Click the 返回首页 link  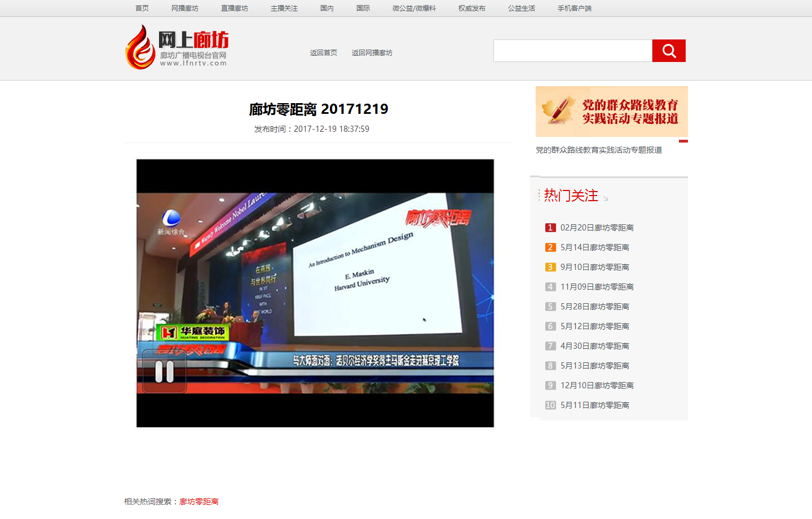[x=323, y=52]
